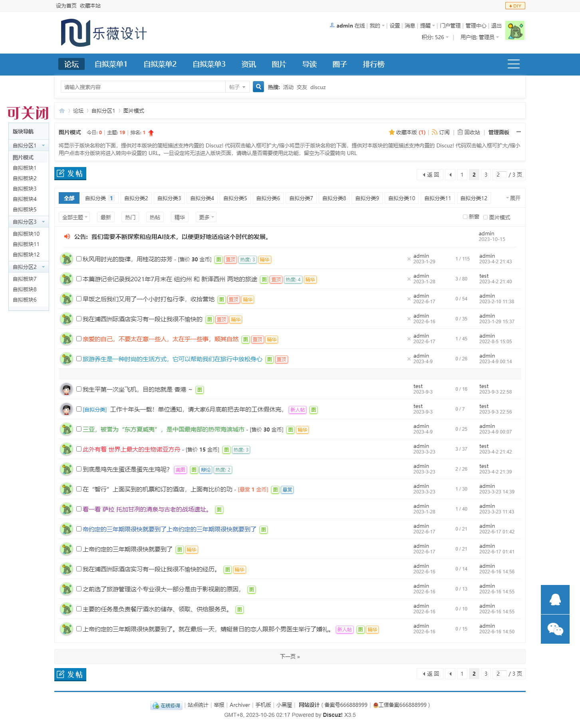Click the orange DIY button

tap(515, 6)
